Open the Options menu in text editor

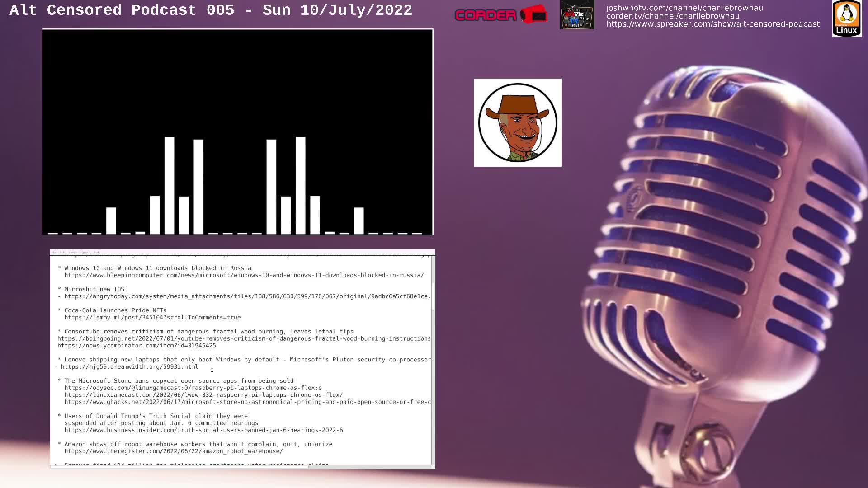(x=85, y=253)
